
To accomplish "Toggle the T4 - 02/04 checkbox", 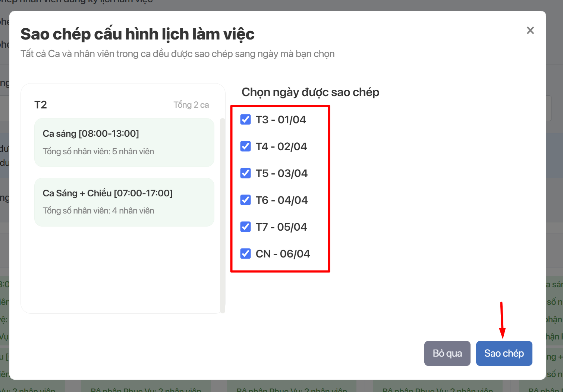I will click(x=245, y=146).
